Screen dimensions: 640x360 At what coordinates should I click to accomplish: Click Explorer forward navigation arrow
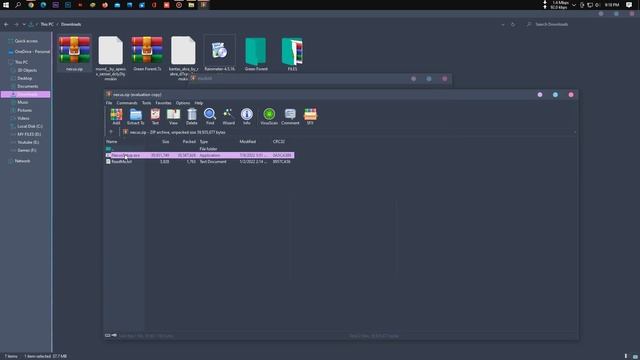point(16,24)
